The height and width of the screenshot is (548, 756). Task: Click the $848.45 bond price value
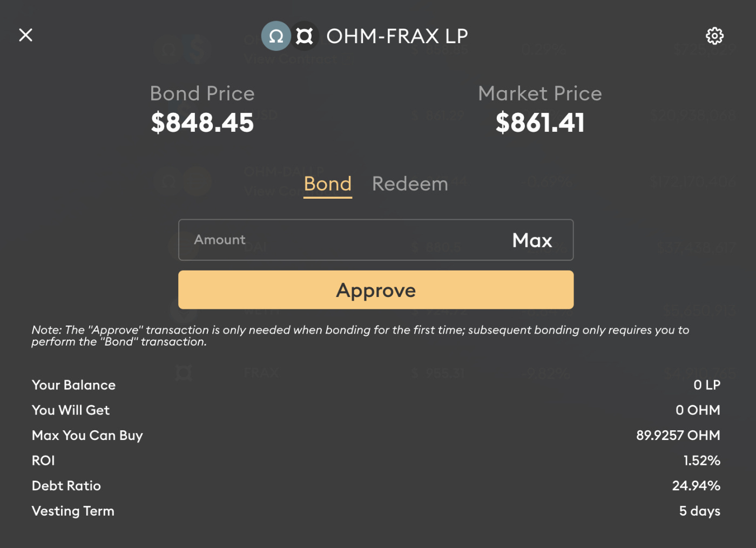(x=202, y=123)
